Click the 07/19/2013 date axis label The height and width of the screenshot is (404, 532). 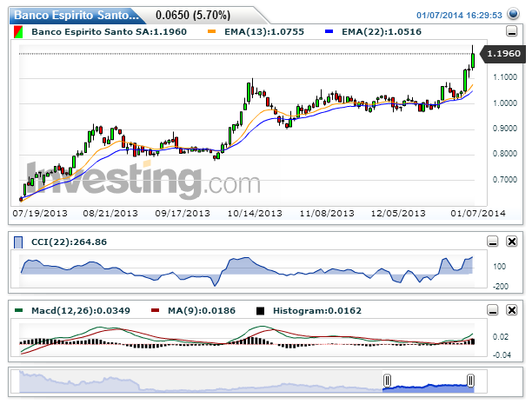point(40,214)
